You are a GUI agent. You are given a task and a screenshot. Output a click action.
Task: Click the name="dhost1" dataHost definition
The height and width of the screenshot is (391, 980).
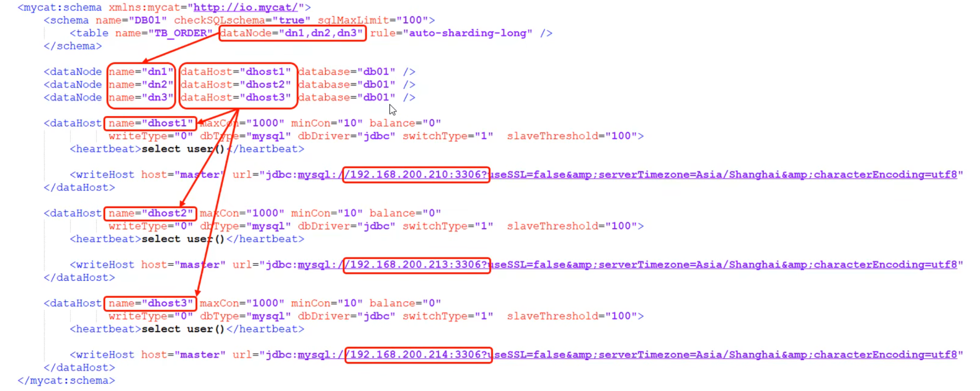150,124
